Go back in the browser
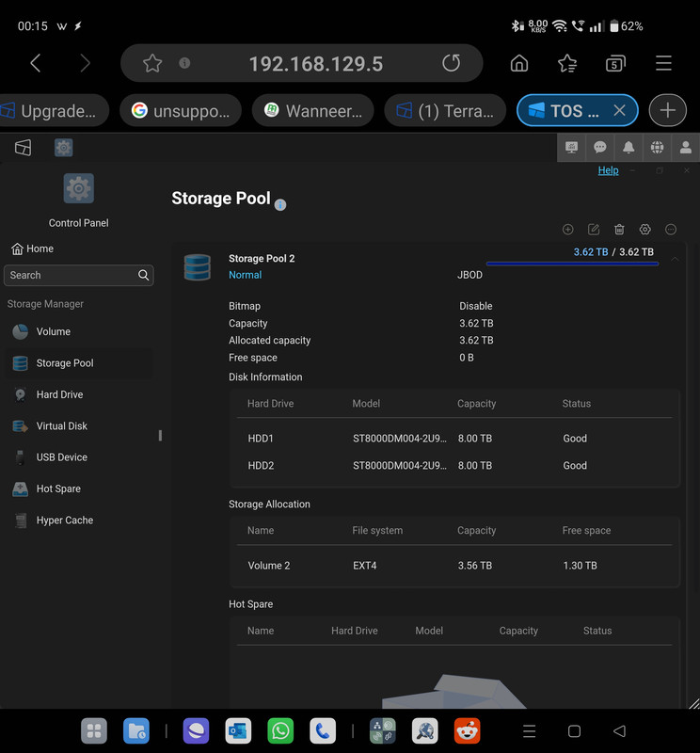Screen dimensions: 700x753 pyautogui.click(x=35, y=63)
